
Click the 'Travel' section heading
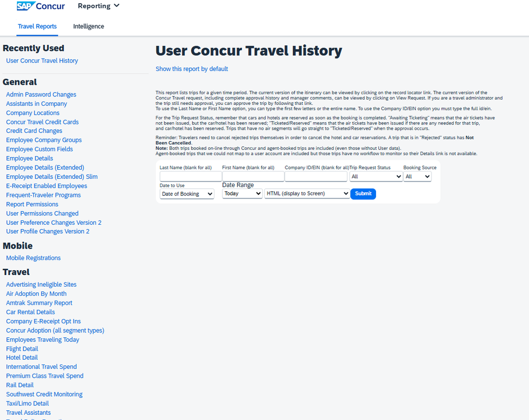tap(16, 272)
